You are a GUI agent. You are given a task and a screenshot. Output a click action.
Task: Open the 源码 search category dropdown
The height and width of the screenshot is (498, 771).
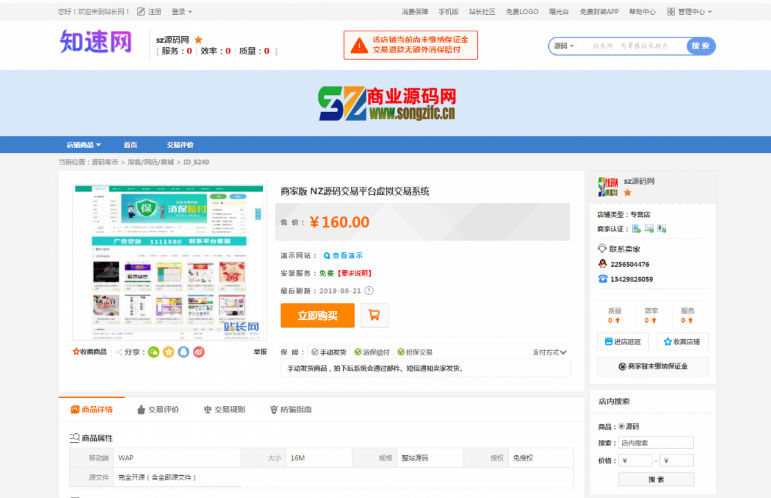(x=564, y=46)
